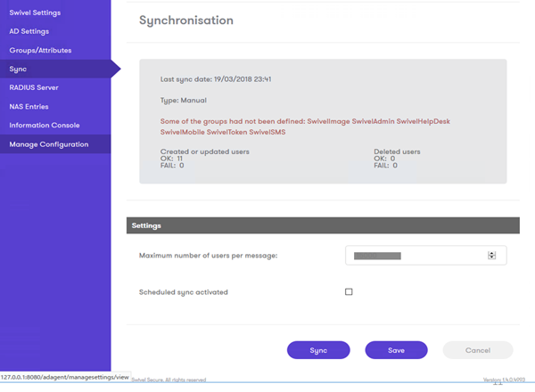The image size is (535, 392).
Task: Click the 'Type: Manual' text
Action: [184, 100]
